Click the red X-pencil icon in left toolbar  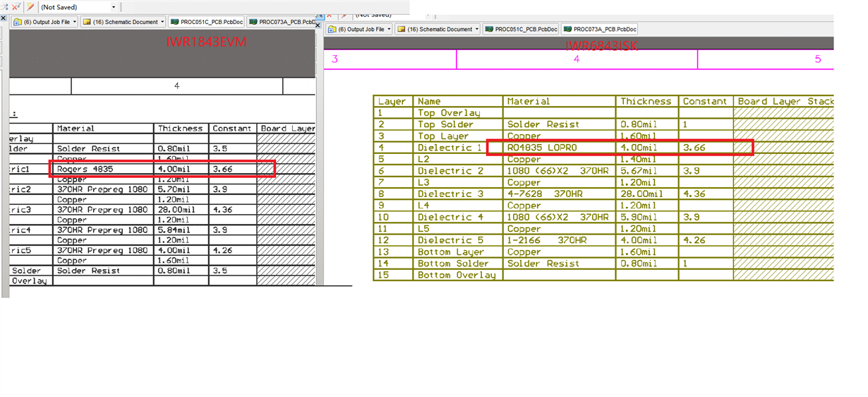tap(16, 6)
